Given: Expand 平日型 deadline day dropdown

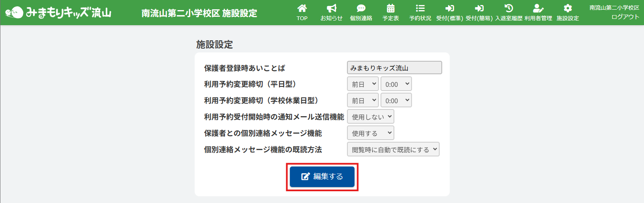Looking at the screenshot, I should (x=363, y=84).
